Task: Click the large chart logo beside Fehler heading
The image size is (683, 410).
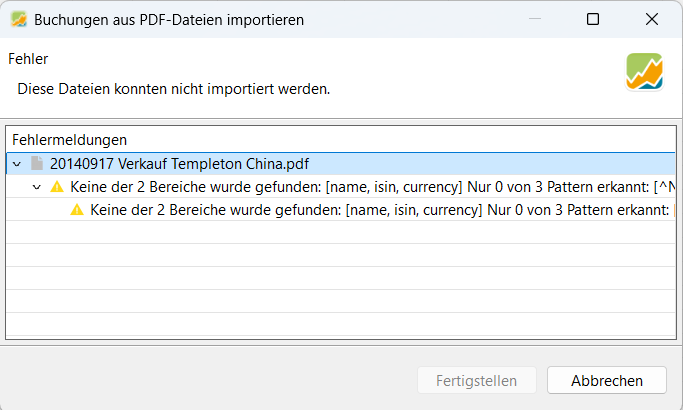Action: click(x=644, y=72)
